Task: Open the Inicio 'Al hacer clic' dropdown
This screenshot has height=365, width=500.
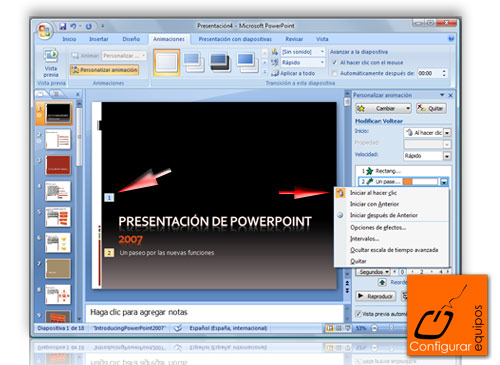Action: click(447, 133)
